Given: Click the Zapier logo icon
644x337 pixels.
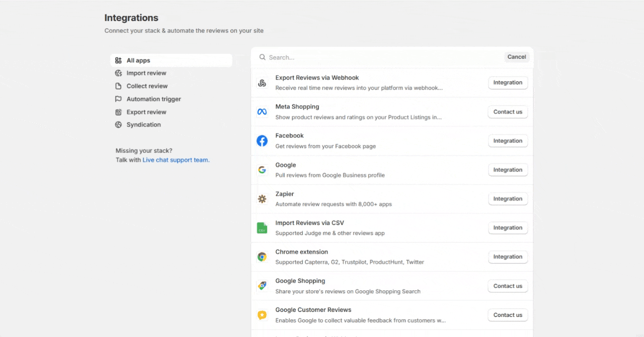Looking at the screenshot, I should click(x=262, y=199).
